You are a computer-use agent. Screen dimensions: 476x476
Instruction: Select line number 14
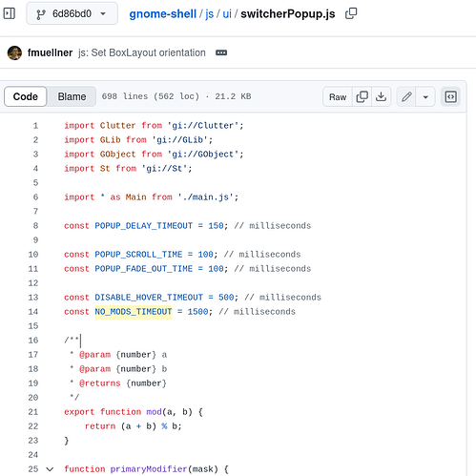pyautogui.click(x=33, y=312)
